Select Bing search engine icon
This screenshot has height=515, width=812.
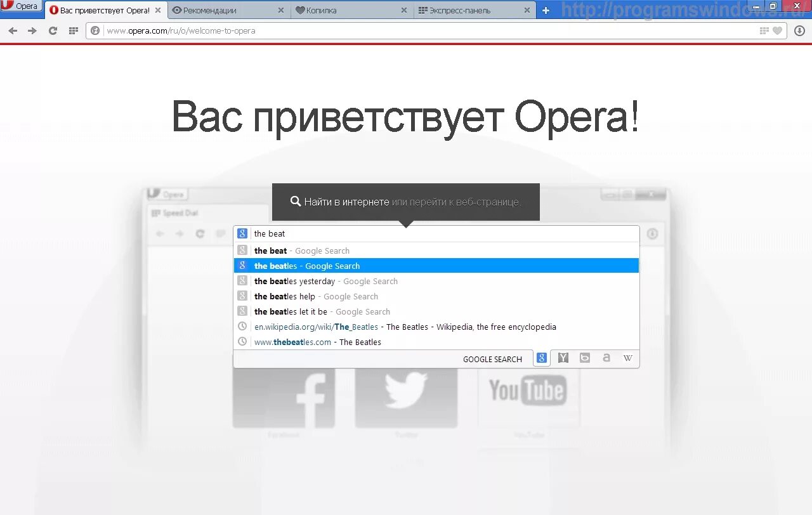click(x=585, y=358)
